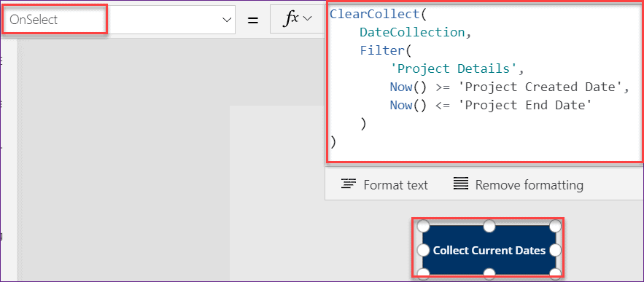Screen dimensions: 644x282
Task: Click the top-center resize handle of button
Action: point(489,226)
